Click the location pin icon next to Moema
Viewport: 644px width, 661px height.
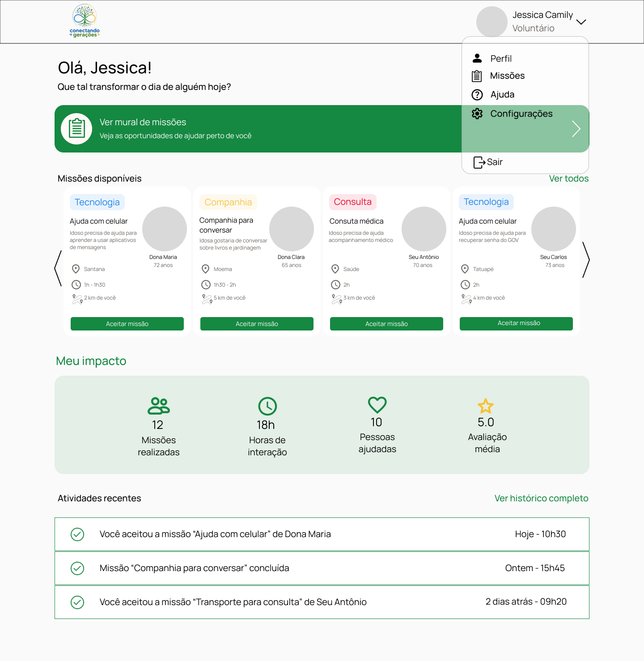pyautogui.click(x=206, y=269)
